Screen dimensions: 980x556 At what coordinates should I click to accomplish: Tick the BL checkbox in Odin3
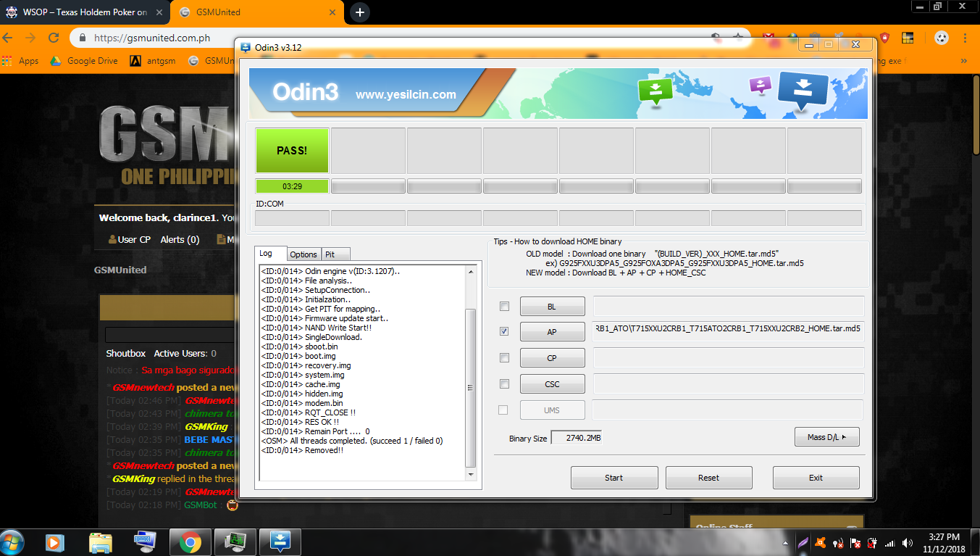[504, 306]
